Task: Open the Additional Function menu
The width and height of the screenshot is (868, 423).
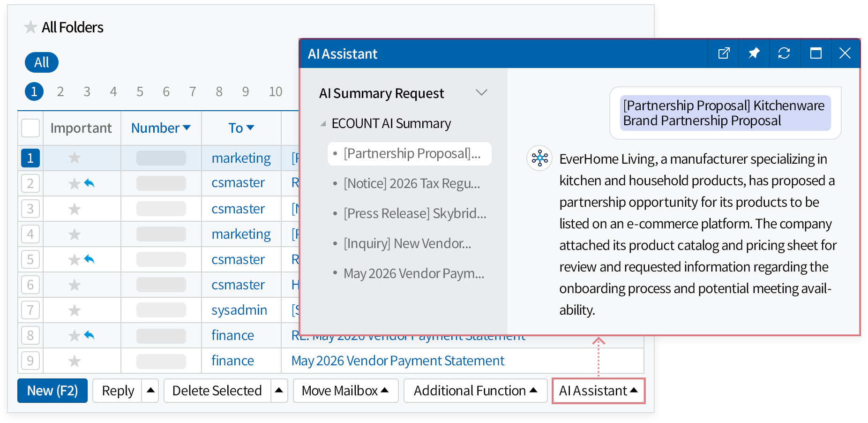Action: tap(475, 391)
